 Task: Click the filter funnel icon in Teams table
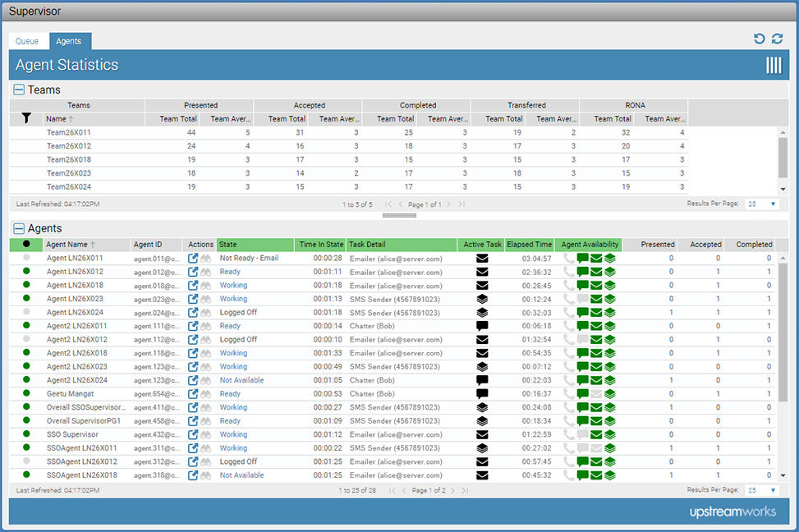[x=26, y=119]
